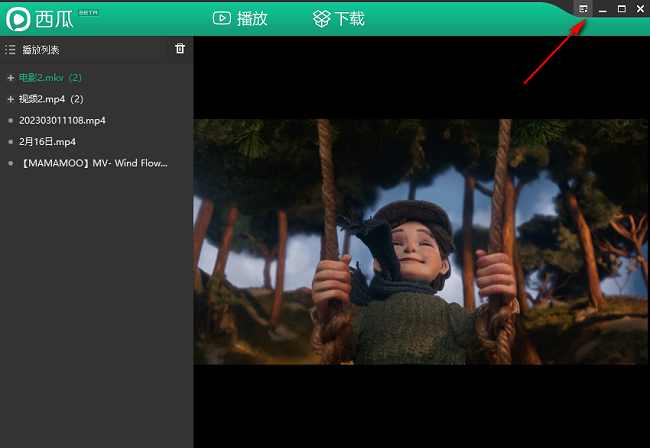Clear playlist with the trash icon
The image size is (650, 448).
[x=180, y=48]
